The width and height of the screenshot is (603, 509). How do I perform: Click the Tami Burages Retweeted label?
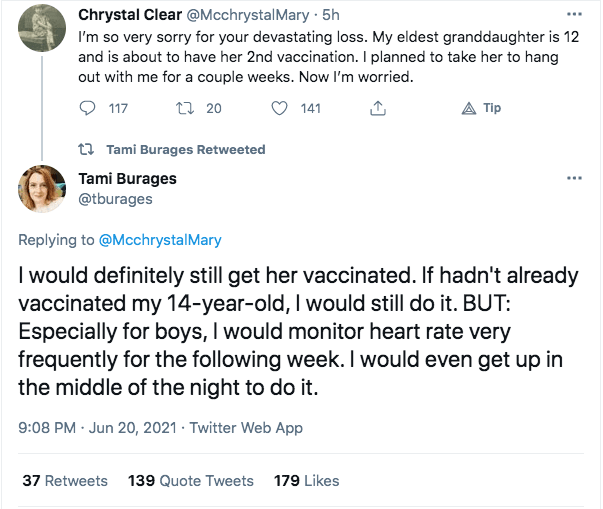185,149
